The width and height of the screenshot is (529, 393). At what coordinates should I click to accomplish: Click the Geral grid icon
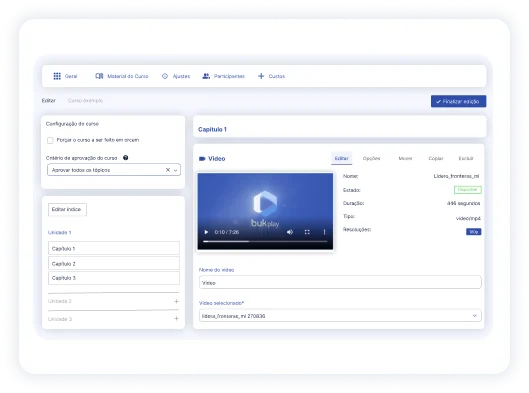click(x=57, y=76)
